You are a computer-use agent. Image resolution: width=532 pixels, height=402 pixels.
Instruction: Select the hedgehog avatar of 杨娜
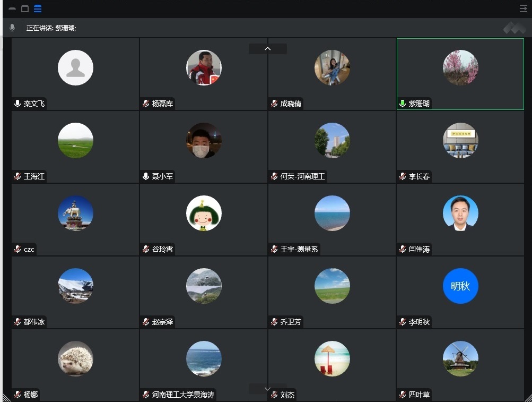pos(75,359)
